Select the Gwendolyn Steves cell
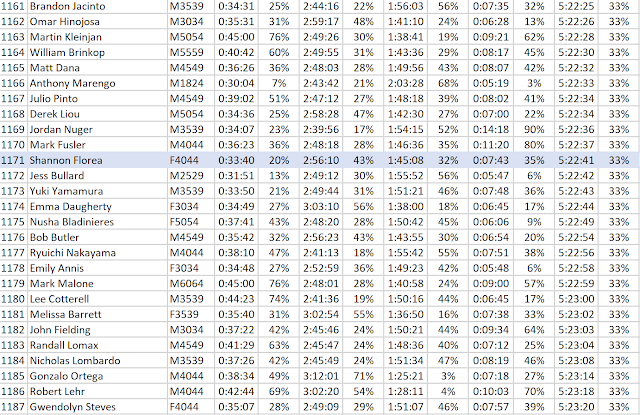 97,407
